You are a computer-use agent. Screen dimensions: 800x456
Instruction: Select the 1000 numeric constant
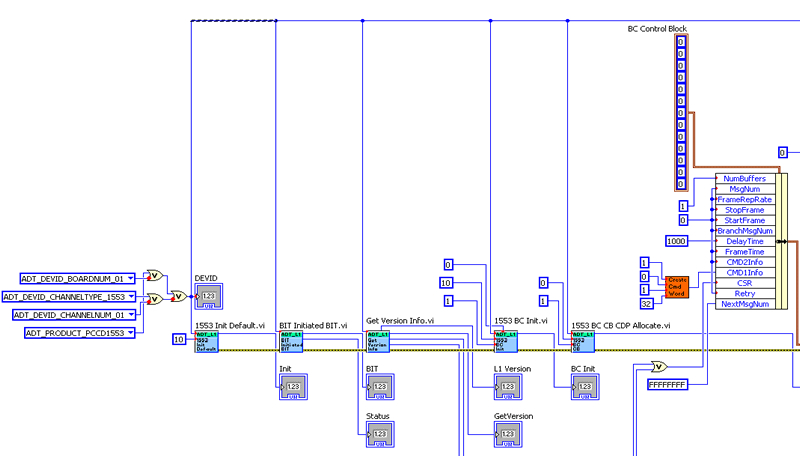pos(676,241)
